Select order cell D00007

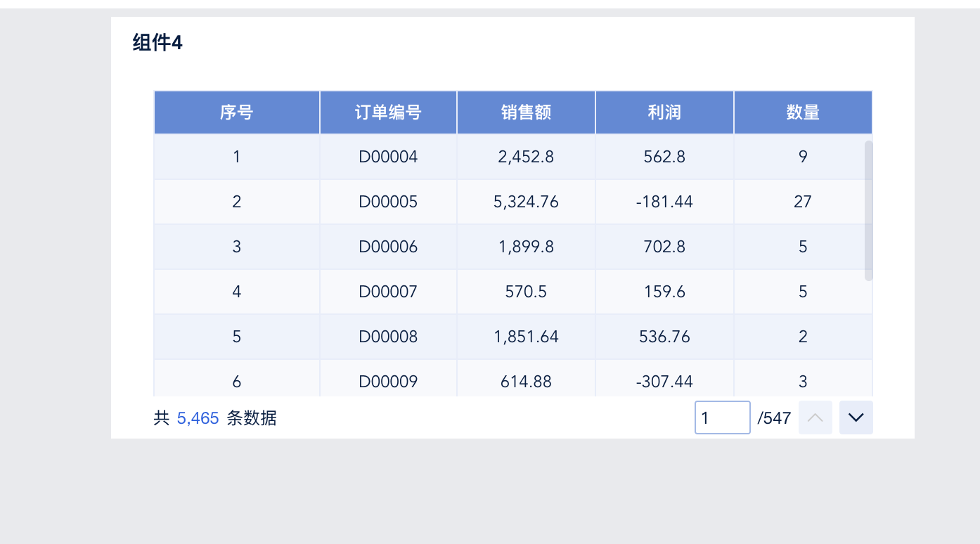[388, 292]
